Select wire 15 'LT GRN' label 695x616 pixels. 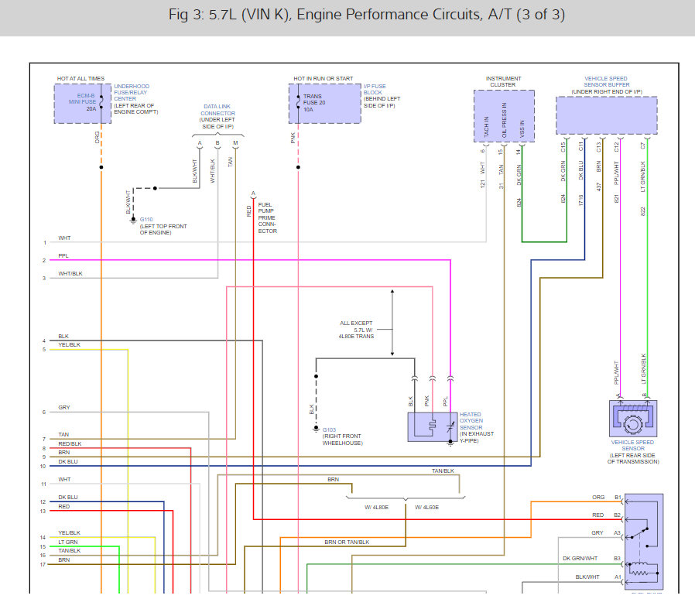[68, 542]
